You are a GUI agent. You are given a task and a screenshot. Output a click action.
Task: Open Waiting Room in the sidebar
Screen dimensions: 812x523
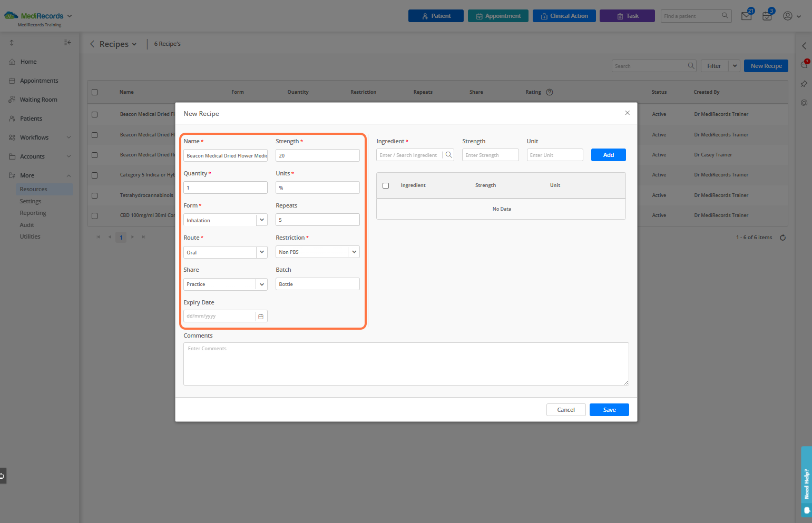click(38, 100)
